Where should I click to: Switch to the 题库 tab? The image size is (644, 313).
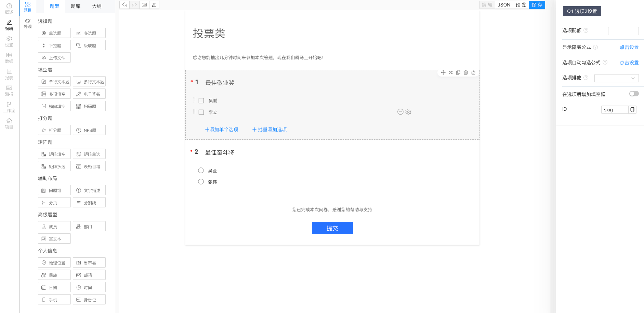(x=75, y=6)
